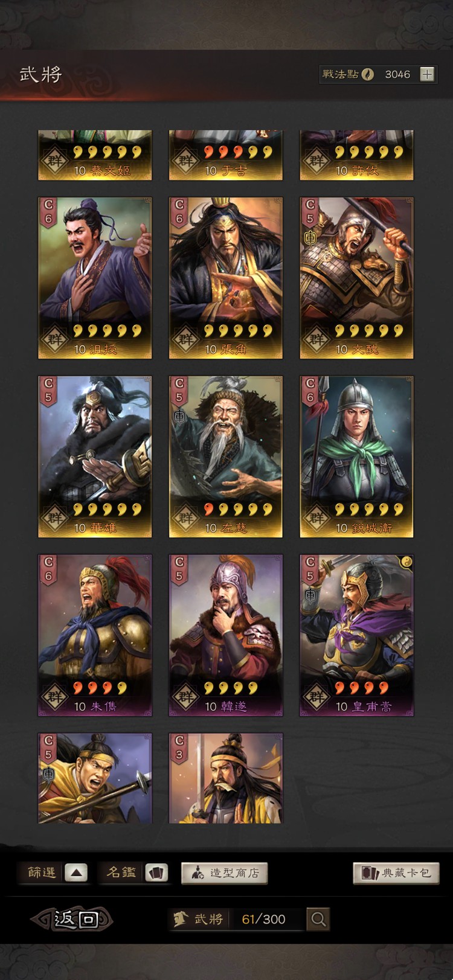Screen dimensions: 453x980
Task: Click the 戰法點 currency icon
Action: pyautogui.click(x=368, y=74)
